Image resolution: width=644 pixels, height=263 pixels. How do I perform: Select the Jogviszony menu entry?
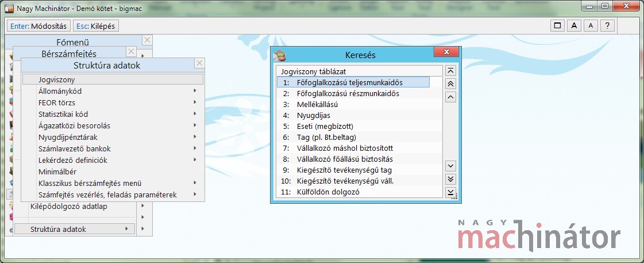(x=113, y=79)
